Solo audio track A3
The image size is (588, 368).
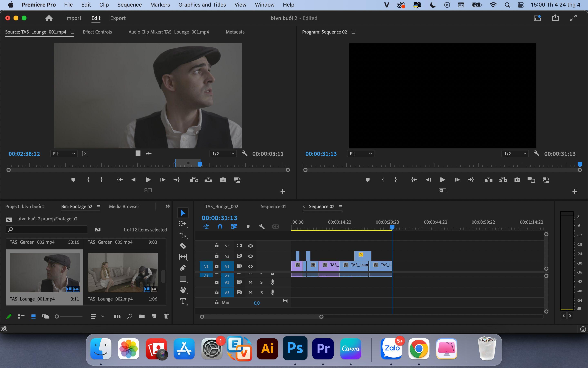point(262,293)
